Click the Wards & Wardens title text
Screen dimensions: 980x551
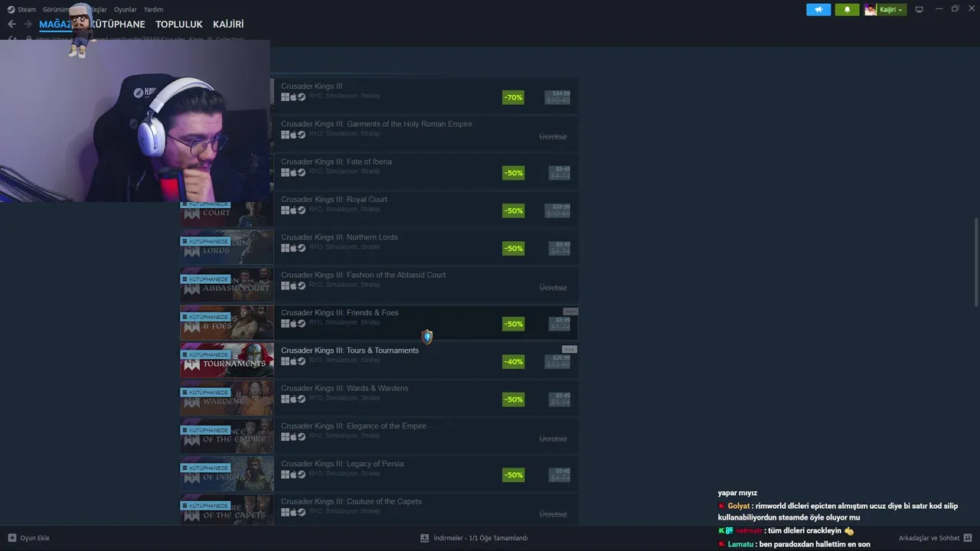coord(345,388)
